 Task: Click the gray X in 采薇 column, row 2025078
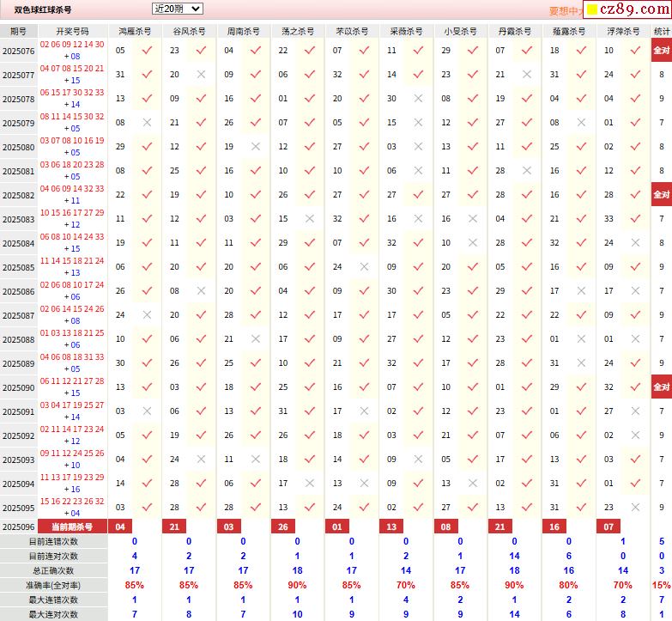click(x=418, y=98)
